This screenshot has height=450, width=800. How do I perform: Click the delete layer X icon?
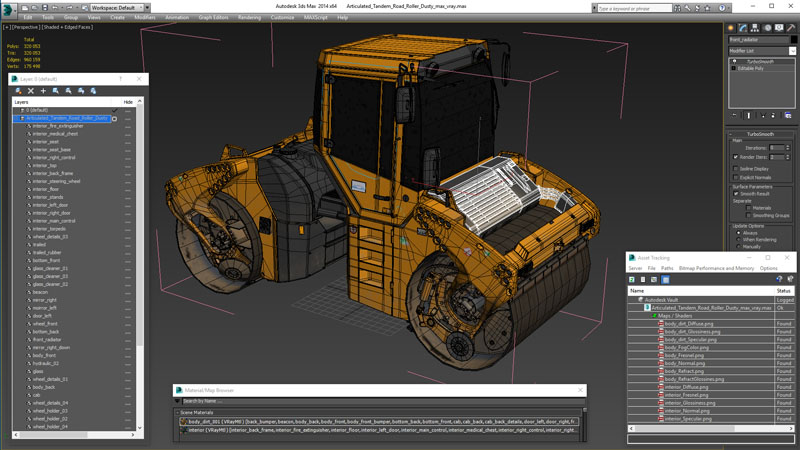31,91
